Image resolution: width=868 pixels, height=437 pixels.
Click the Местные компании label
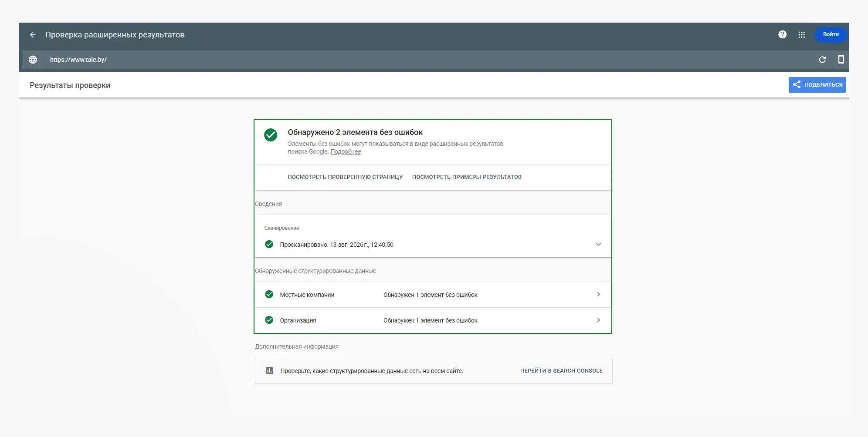[307, 295]
